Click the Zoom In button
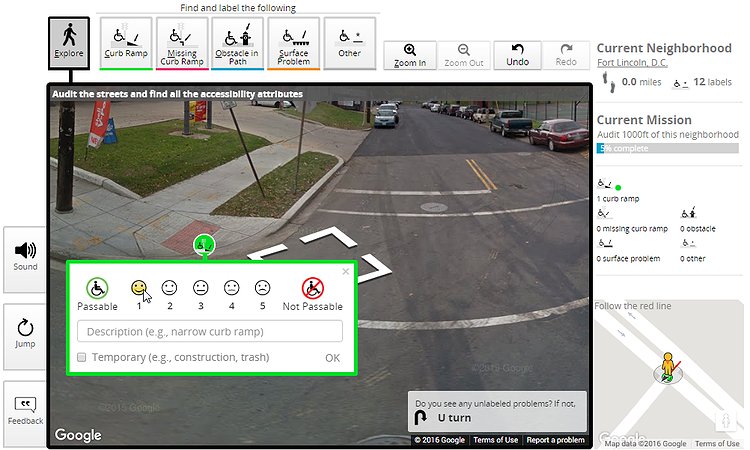The image size is (750, 450). tap(410, 55)
